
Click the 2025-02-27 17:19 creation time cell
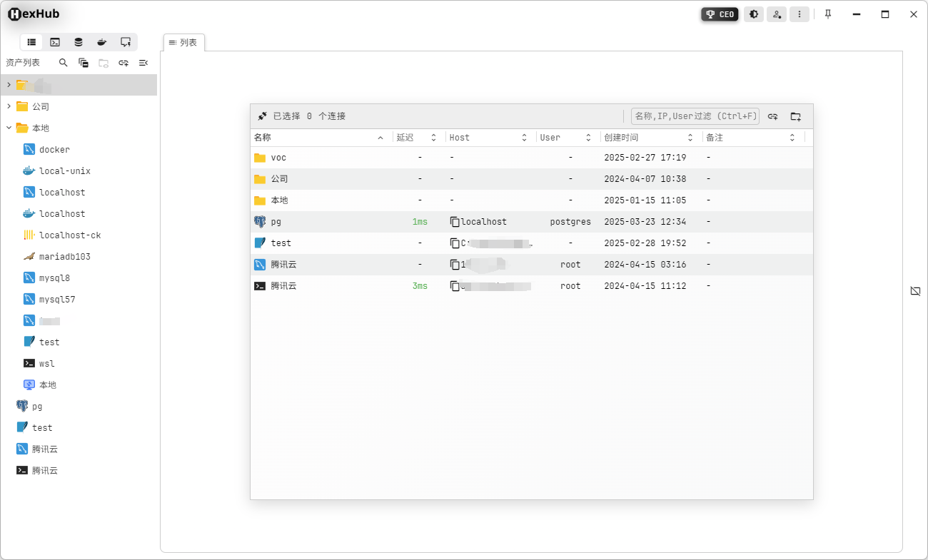click(x=645, y=158)
